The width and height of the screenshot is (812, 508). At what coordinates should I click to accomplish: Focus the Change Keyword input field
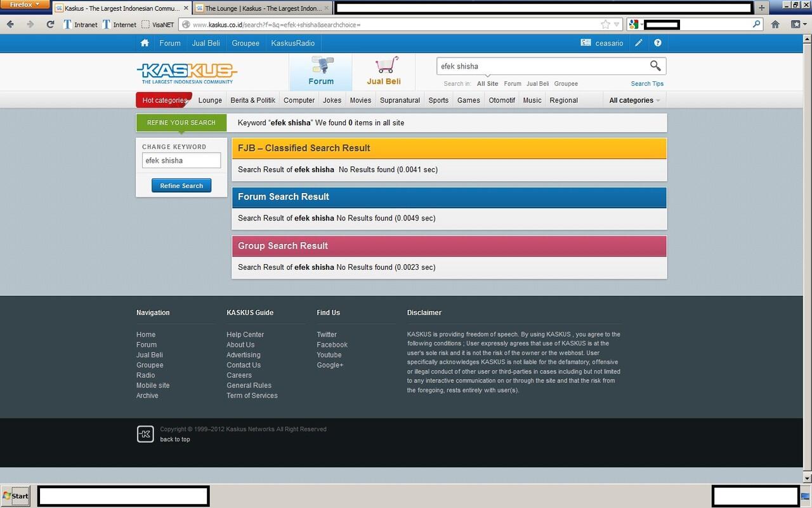coord(181,161)
